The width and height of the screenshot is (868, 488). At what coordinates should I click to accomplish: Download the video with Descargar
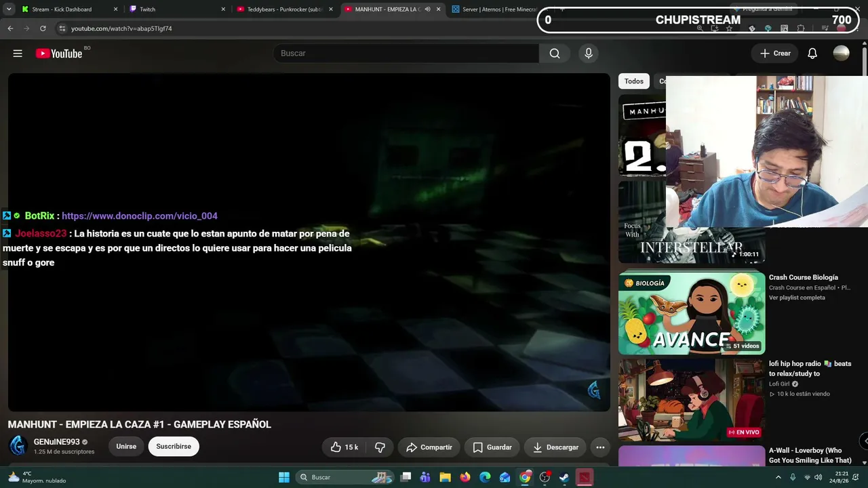555,447
